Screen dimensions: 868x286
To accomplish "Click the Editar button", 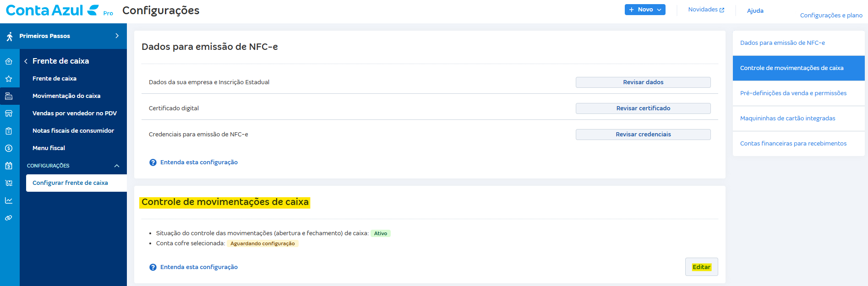I will point(701,267).
